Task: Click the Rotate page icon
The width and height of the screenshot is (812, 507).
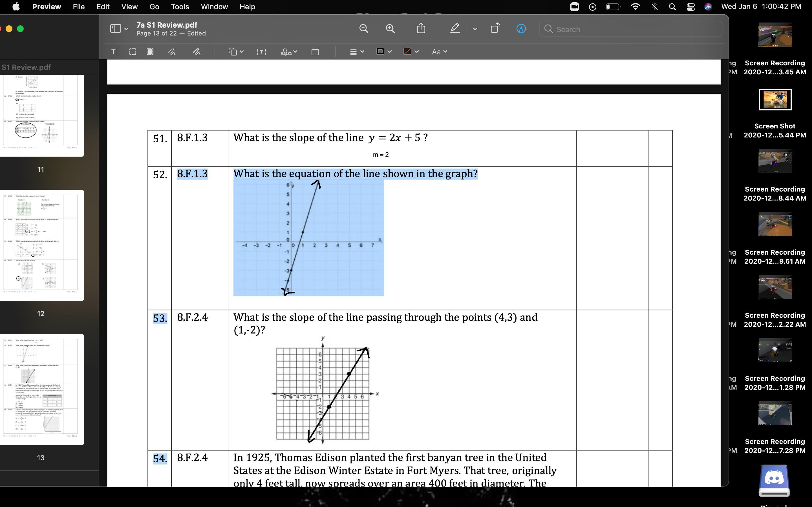Action: 495,29
